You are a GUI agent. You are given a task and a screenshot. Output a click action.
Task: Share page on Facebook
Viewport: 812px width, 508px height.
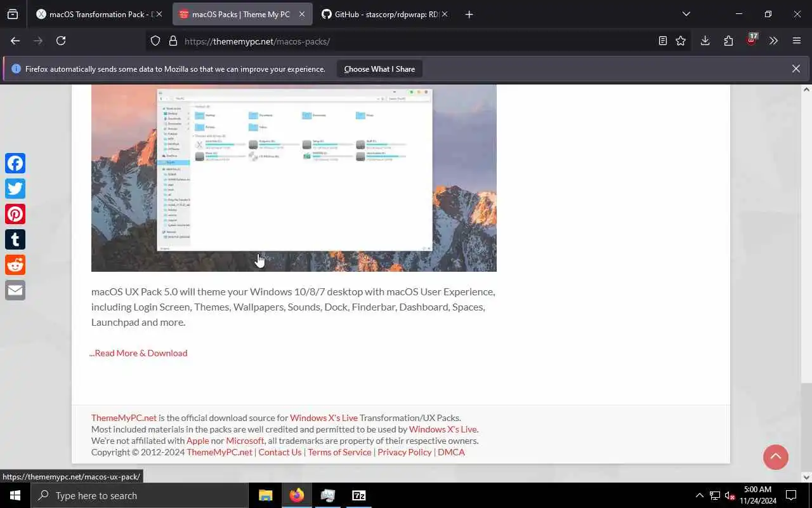(x=15, y=163)
